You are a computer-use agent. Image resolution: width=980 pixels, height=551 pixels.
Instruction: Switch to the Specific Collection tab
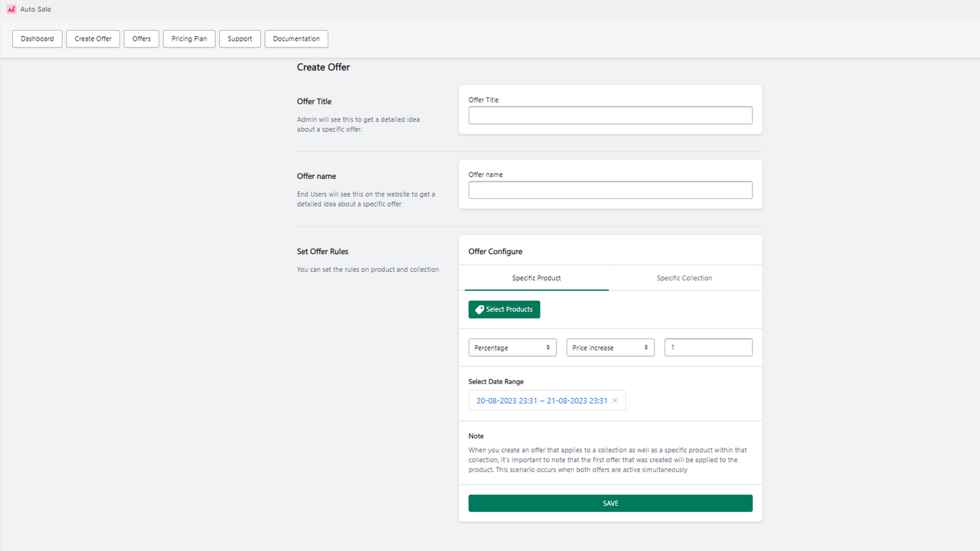(684, 278)
